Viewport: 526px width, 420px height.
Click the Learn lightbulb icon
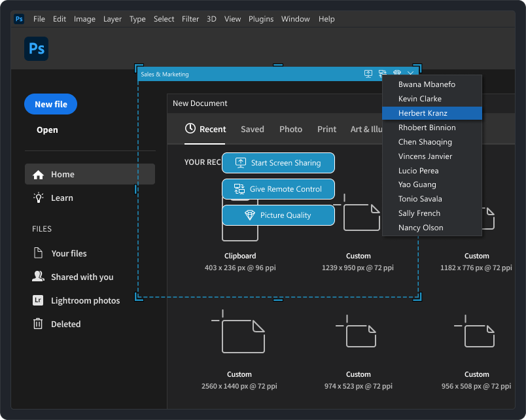[x=39, y=198]
